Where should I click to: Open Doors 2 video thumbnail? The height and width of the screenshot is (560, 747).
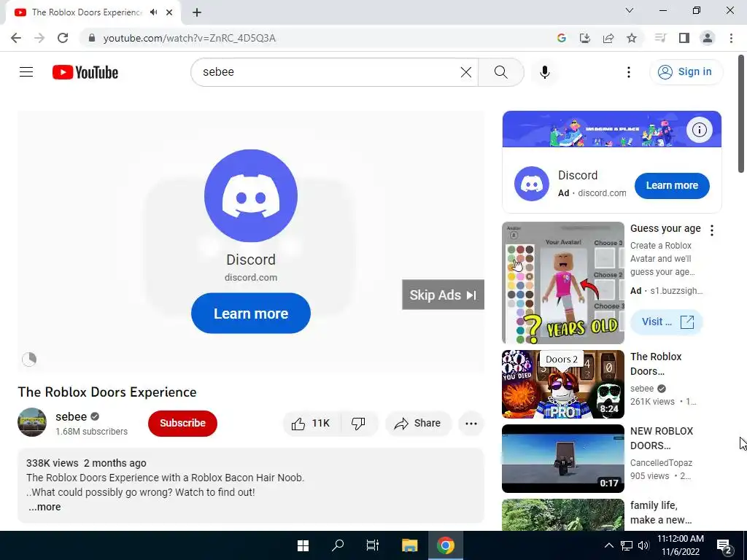562,384
